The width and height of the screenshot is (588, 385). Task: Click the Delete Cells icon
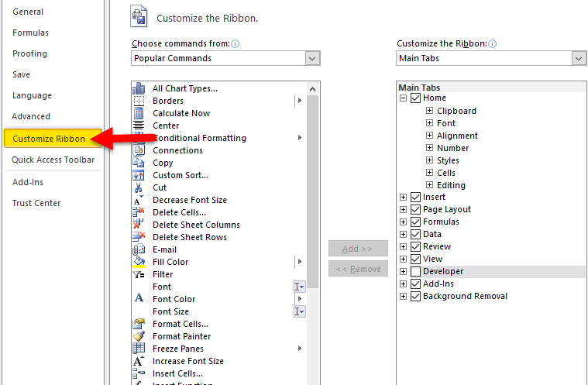[x=139, y=212]
